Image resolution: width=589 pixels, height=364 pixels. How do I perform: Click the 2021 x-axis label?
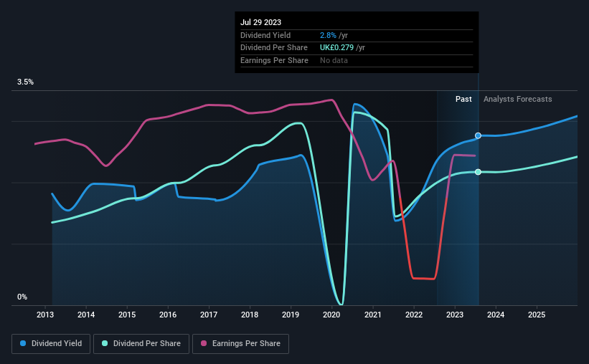373,315
